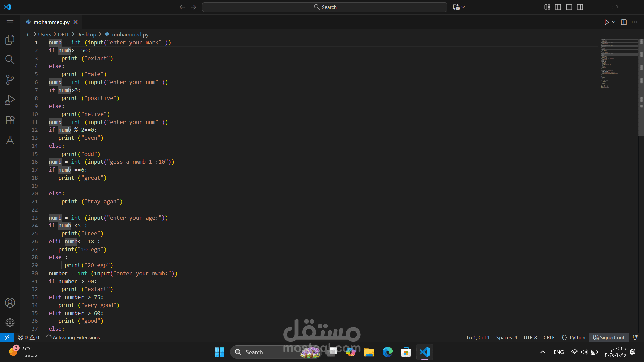The width and height of the screenshot is (644, 362).
Task: Toggle the Wi-Fi network icon
Action: point(575,352)
